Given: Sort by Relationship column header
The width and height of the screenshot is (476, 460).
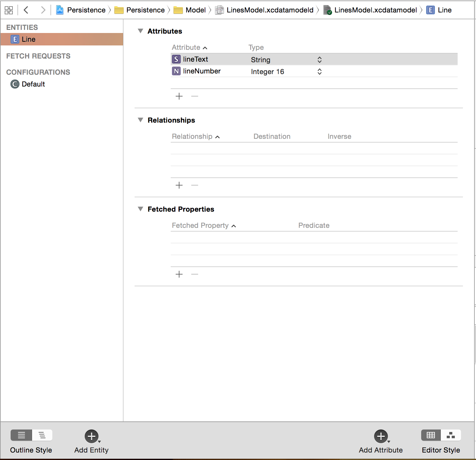Looking at the screenshot, I should click(196, 136).
